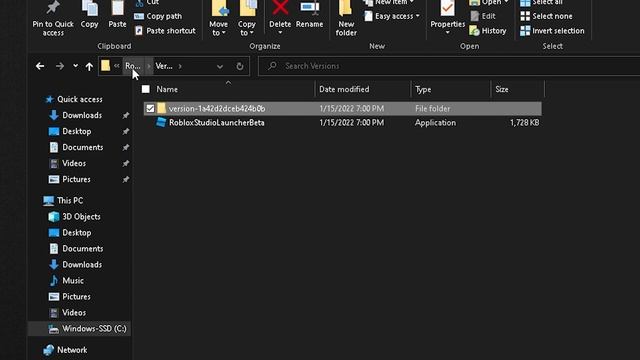The width and height of the screenshot is (640, 360).
Task: Expand the address bar history dropdown
Action: pyautogui.click(x=220, y=66)
